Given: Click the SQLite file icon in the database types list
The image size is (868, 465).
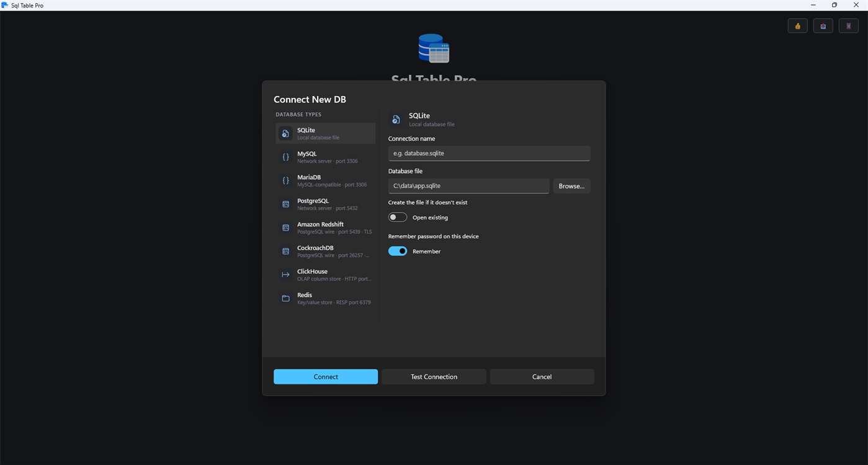Looking at the screenshot, I should tap(285, 133).
